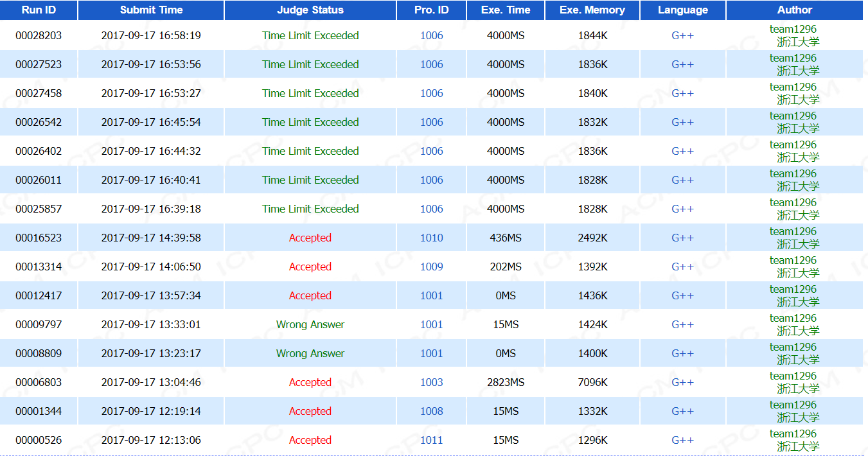
Task: Open problem 1003 link
Action: pyautogui.click(x=431, y=382)
